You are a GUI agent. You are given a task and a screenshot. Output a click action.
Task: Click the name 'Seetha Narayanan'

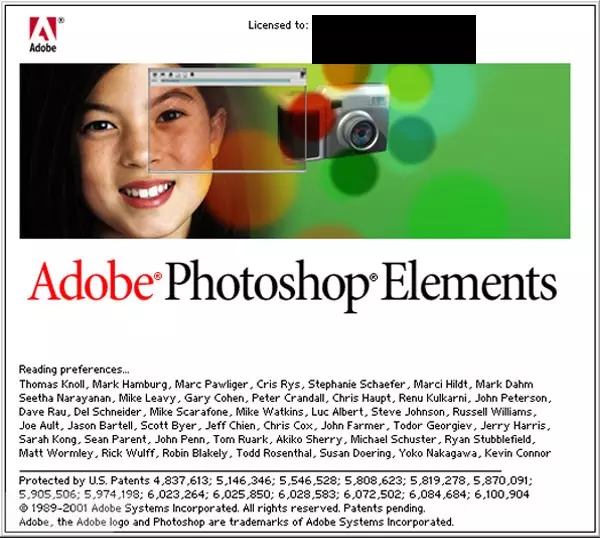tap(65, 398)
